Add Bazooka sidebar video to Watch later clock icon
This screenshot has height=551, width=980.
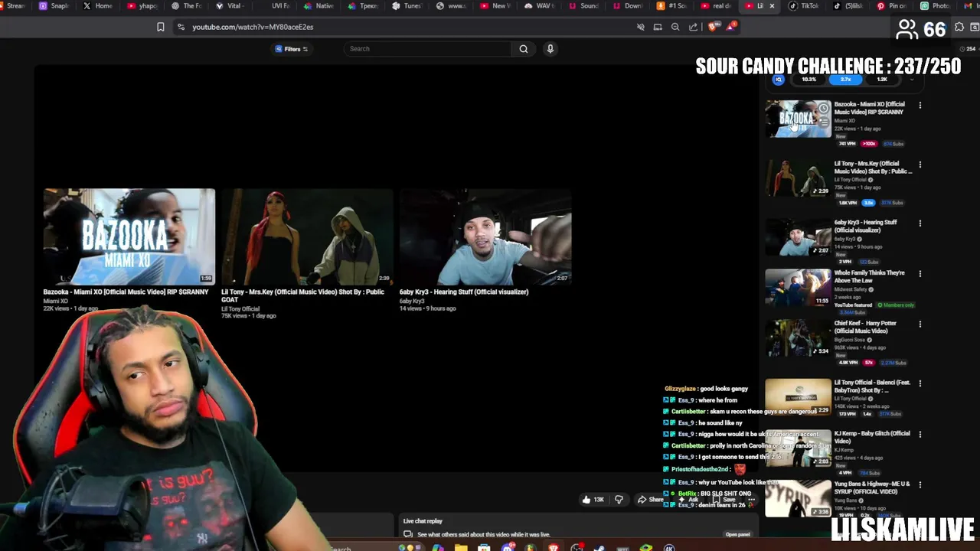point(823,109)
